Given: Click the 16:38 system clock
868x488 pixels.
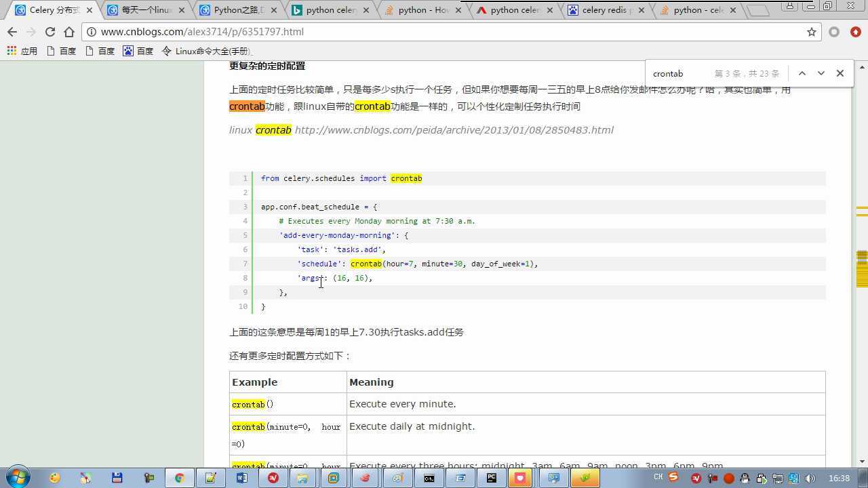Looking at the screenshot, I should (x=839, y=479).
